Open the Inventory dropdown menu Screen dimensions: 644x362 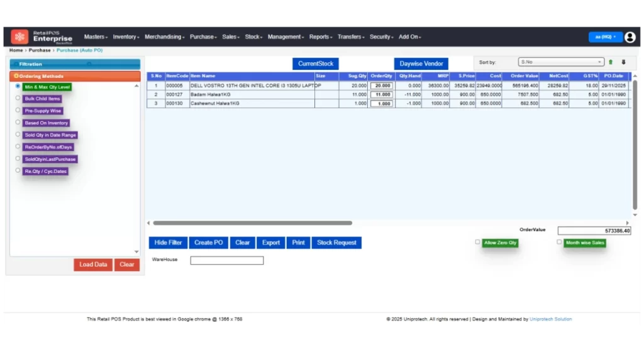(126, 37)
